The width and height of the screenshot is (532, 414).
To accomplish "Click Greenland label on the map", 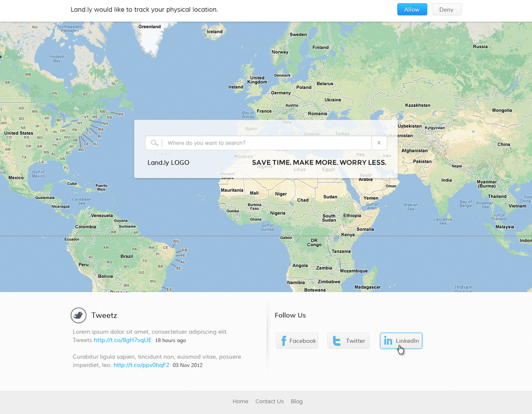I will coord(149,27).
